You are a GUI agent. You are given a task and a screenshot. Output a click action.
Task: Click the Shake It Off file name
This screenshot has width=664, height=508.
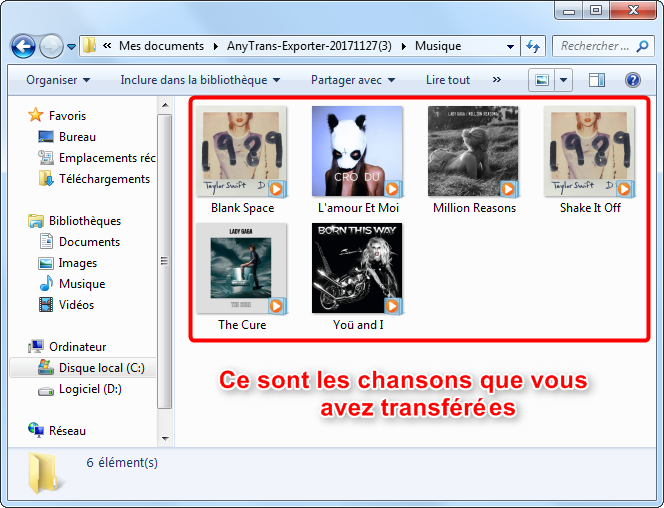[590, 208]
